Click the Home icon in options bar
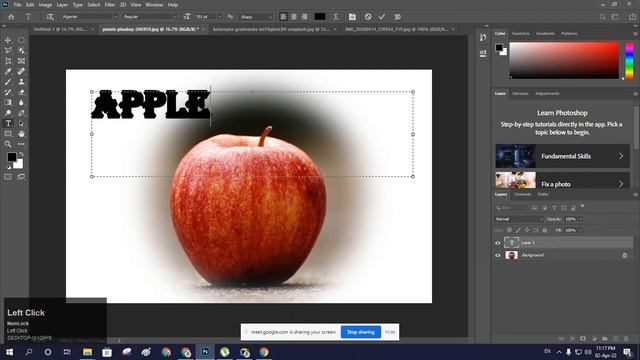This screenshot has width=640, height=360. [x=11, y=17]
